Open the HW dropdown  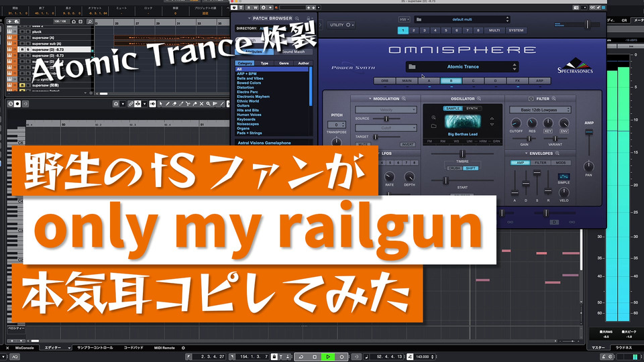click(404, 19)
